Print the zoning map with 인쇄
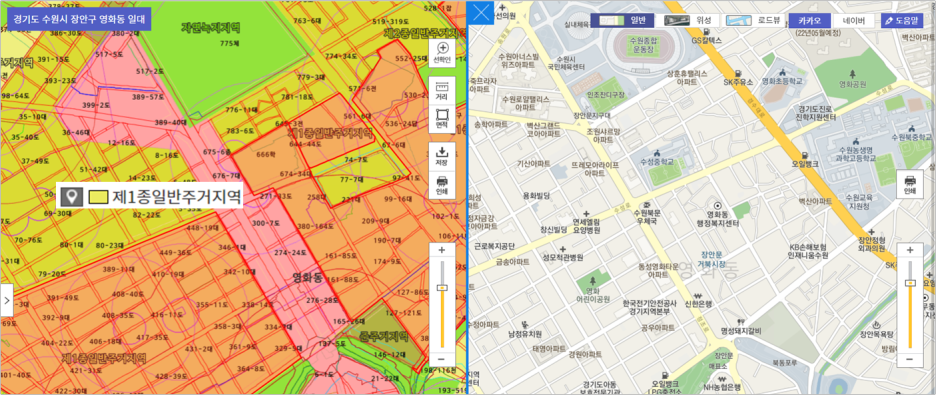936x395 pixels. pos(442,184)
